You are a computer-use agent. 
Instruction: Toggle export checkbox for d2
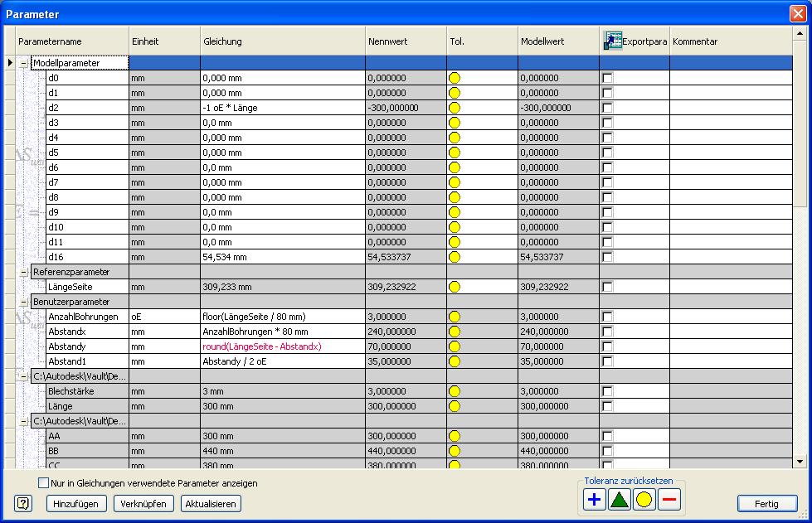607,108
